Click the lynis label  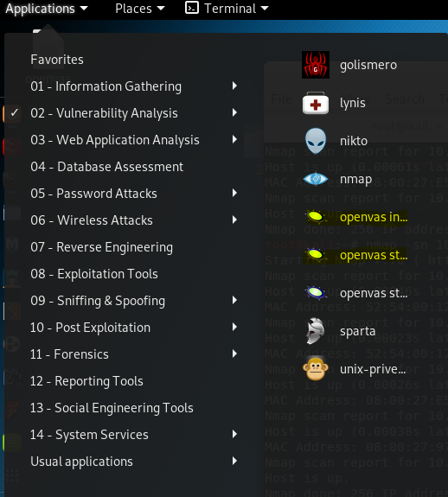click(x=353, y=104)
